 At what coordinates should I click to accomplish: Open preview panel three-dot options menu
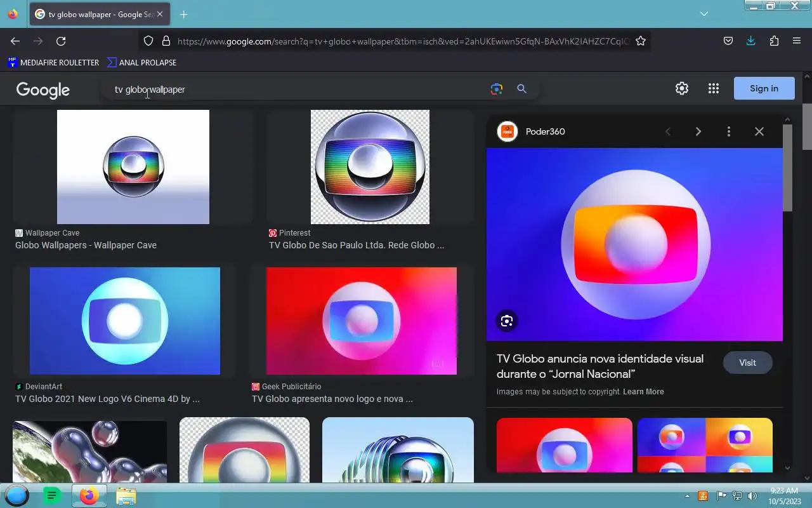coord(728,131)
